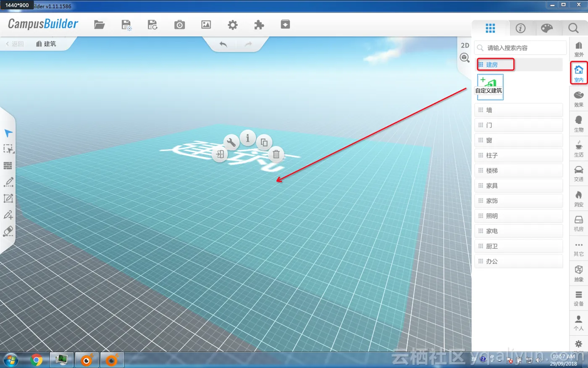The width and height of the screenshot is (588, 368).
Task: Click the search input field
Action: [x=520, y=48]
